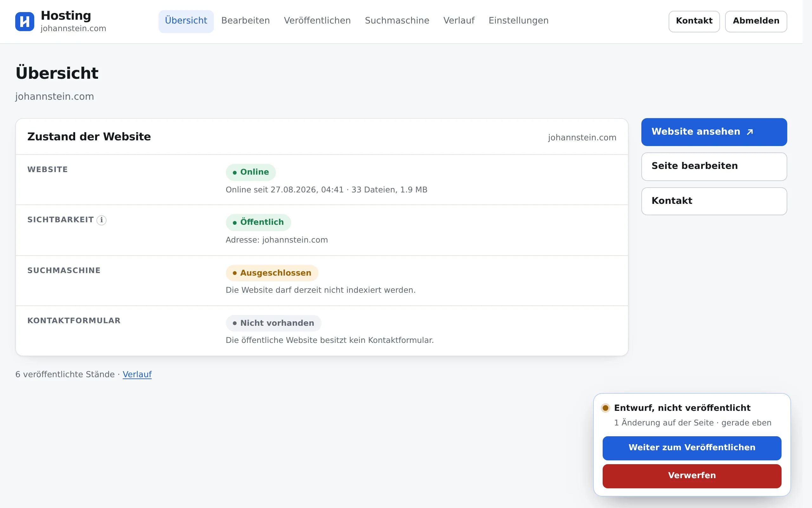
Task: Select the Verlauf tab in navigation
Action: (x=459, y=21)
